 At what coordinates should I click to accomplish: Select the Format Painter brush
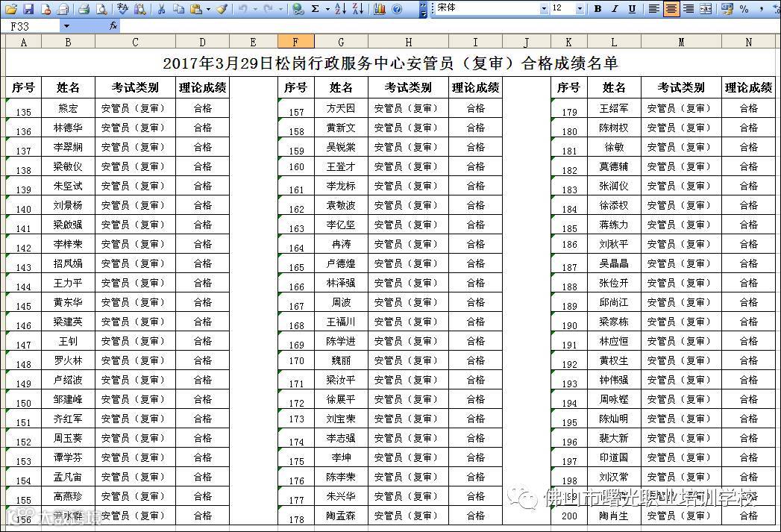pyautogui.click(x=222, y=8)
